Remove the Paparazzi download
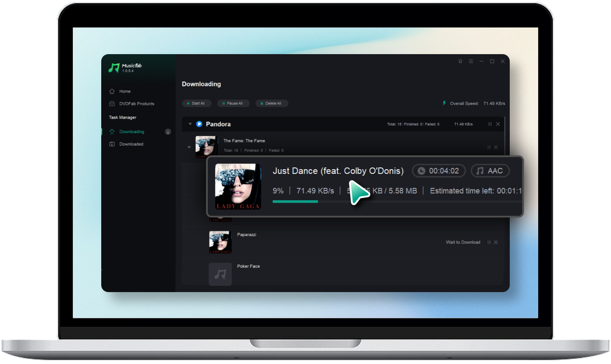Screen dimensions: 611x364 point(496,242)
